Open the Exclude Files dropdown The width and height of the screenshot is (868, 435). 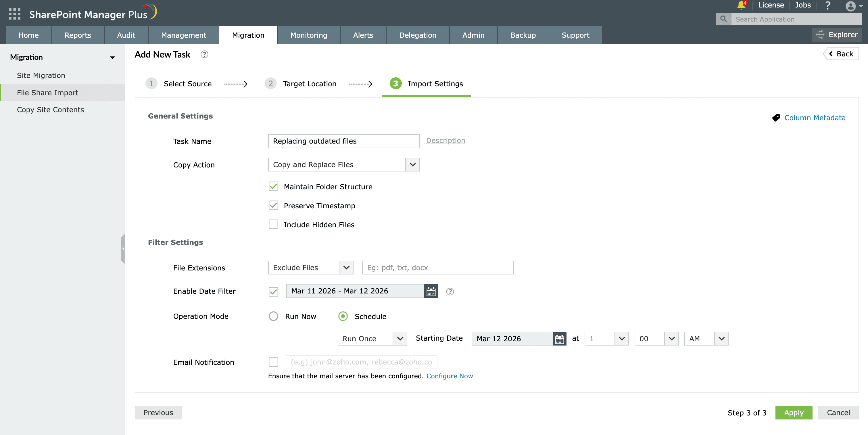coord(346,268)
